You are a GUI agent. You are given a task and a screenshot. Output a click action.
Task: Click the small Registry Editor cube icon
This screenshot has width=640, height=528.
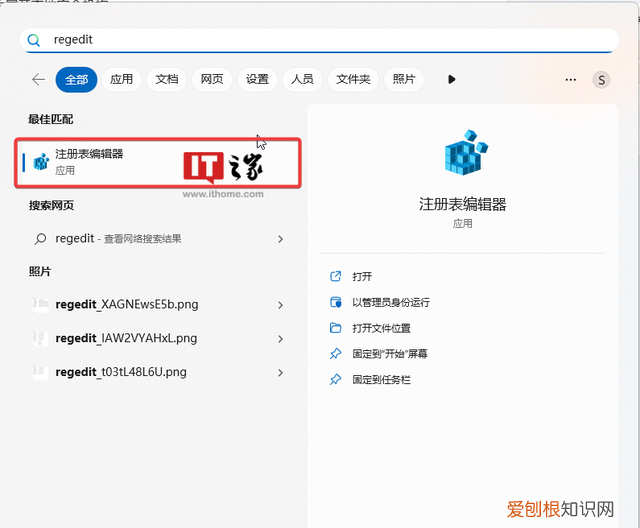tap(41, 162)
